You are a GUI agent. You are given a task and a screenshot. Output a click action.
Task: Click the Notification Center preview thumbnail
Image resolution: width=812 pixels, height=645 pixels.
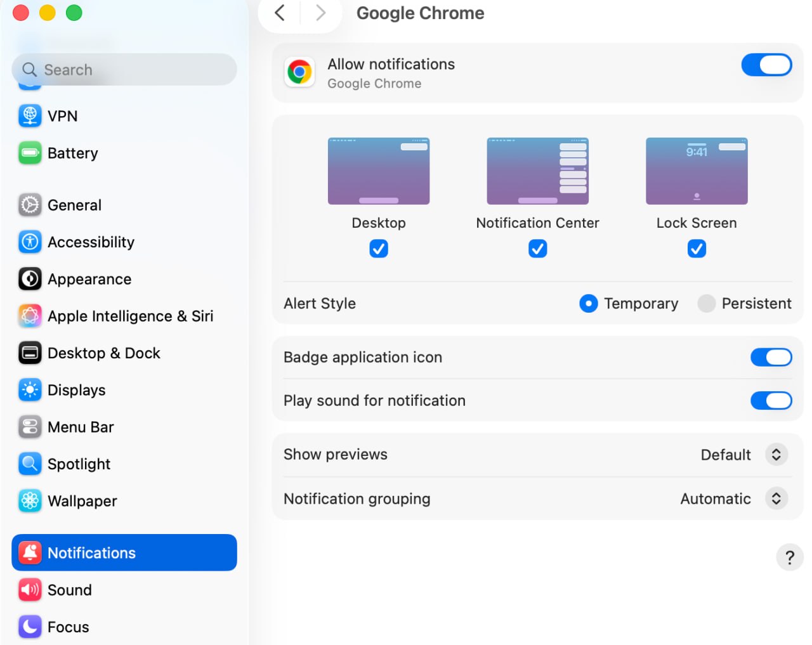point(537,171)
